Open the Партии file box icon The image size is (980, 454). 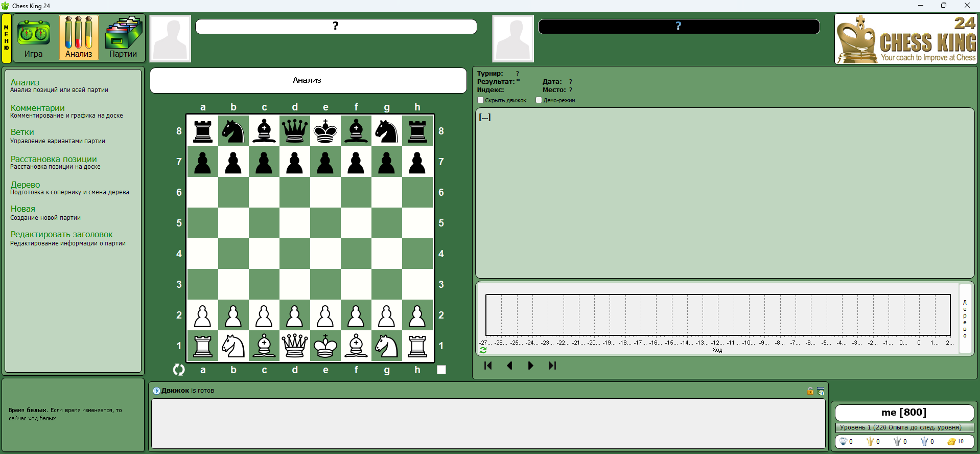123,37
